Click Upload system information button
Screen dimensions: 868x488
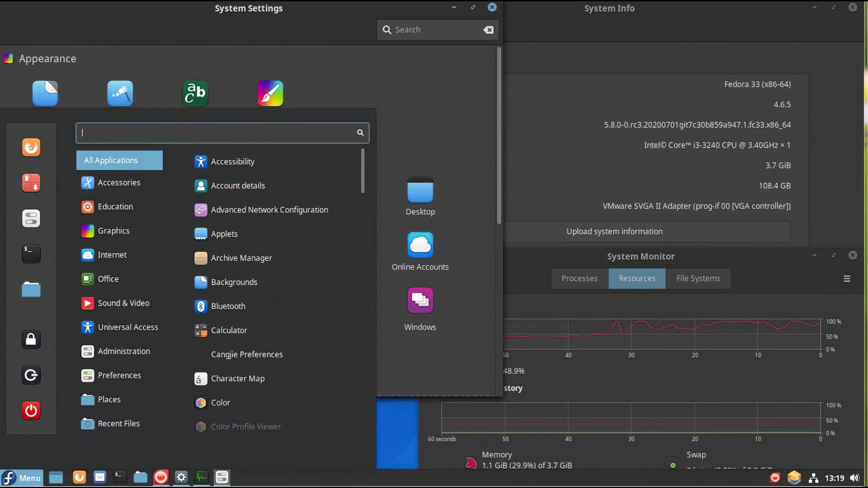click(614, 231)
